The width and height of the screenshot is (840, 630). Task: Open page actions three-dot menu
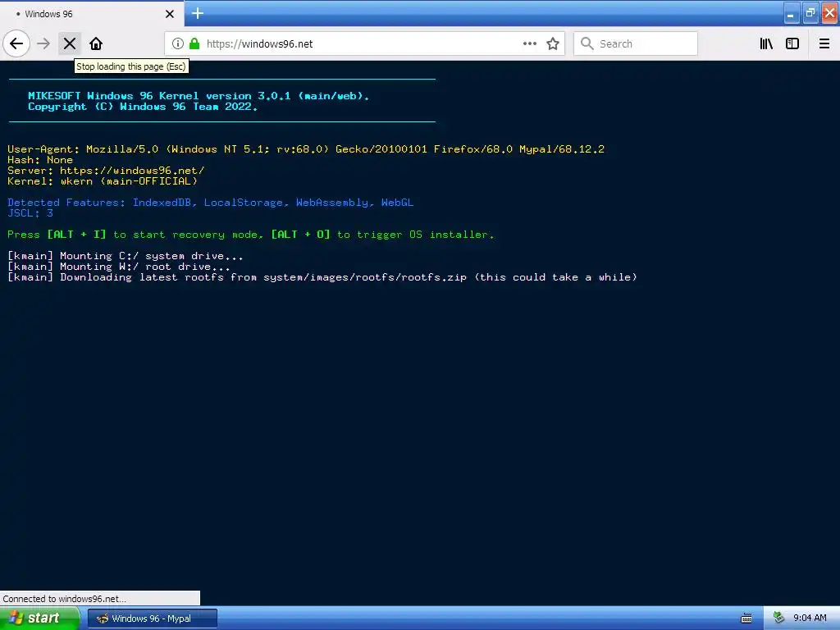click(530, 43)
